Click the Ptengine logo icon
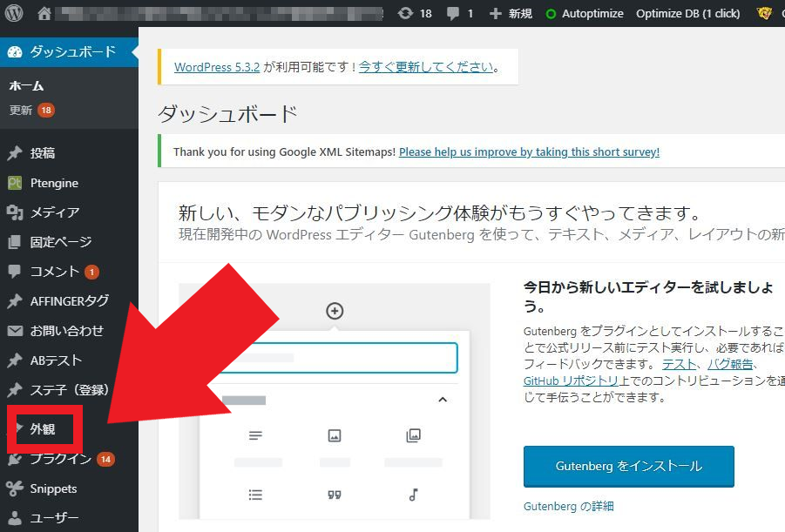785x532 pixels. [x=15, y=183]
